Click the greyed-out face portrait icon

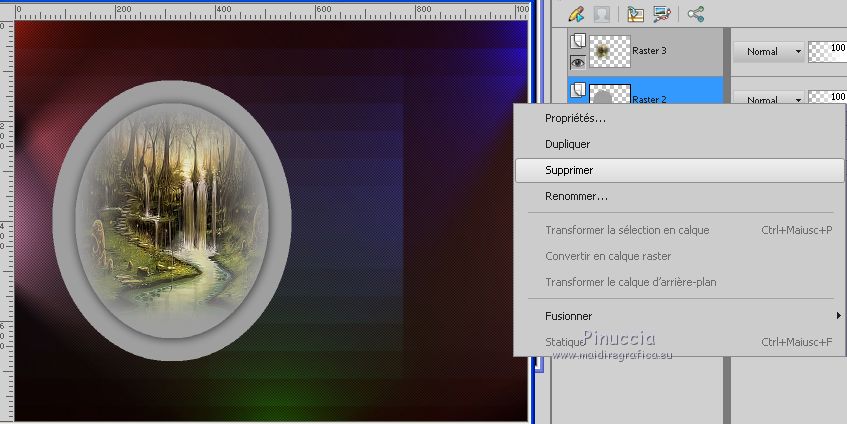tap(601, 14)
